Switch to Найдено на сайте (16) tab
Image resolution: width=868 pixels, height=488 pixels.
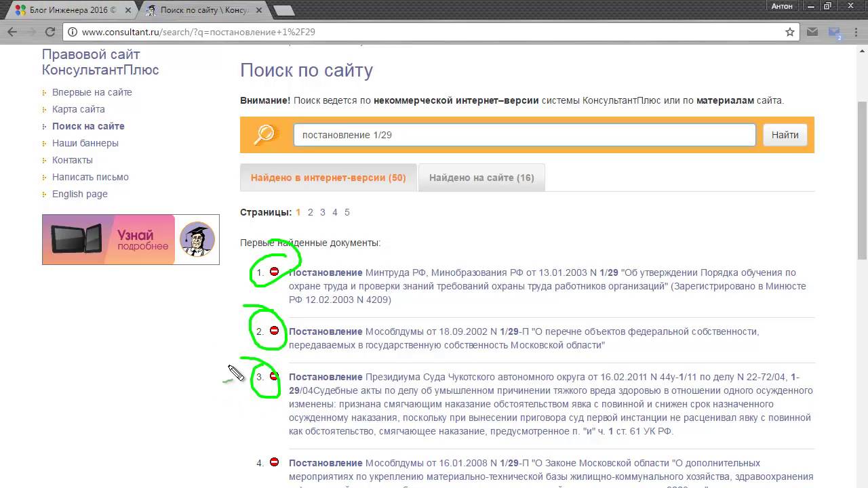(x=481, y=178)
